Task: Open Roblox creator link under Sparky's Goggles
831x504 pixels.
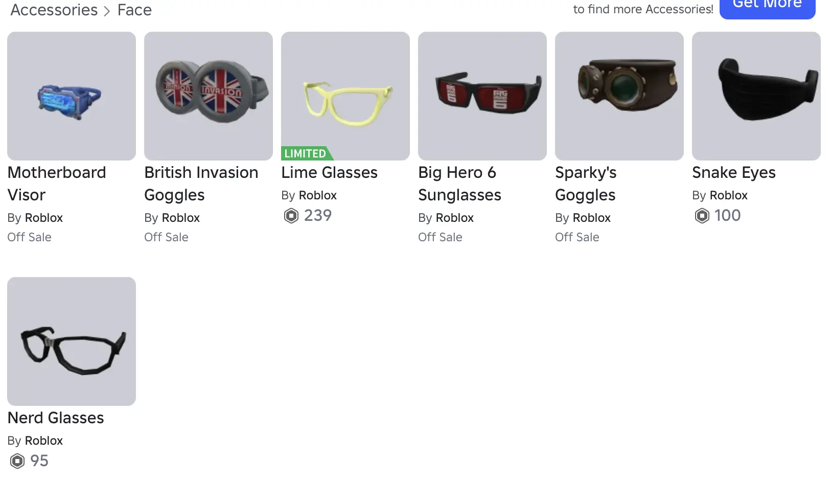Action: 591,218
